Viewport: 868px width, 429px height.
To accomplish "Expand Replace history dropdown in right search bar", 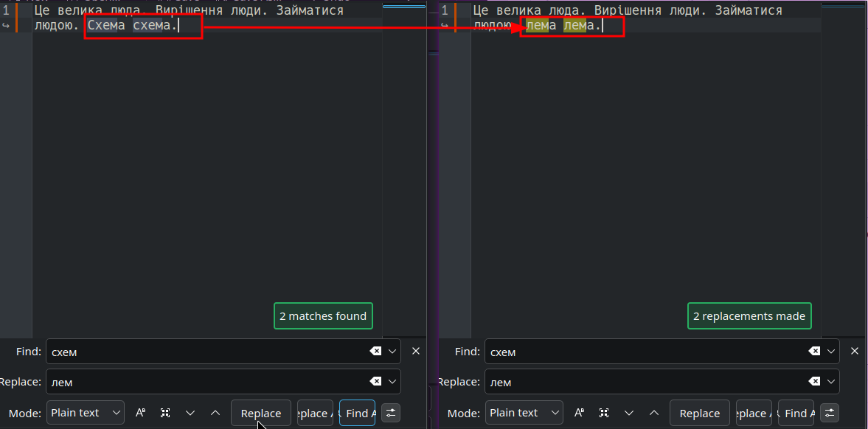I will click(x=831, y=381).
